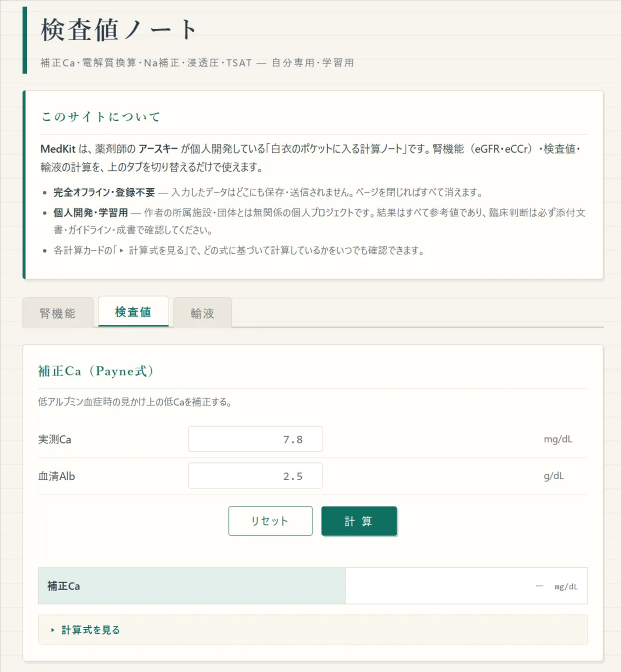Click the 補正Ca（Payne式） card heading
Image resolution: width=621 pixels, height=672 pixels.
95,371
